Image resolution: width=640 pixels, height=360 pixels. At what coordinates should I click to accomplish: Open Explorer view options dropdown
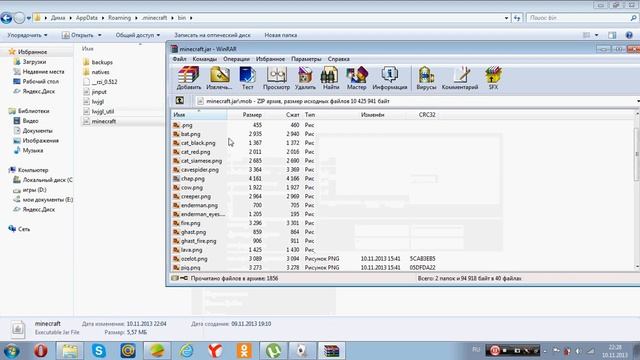(x=597, y=35)
